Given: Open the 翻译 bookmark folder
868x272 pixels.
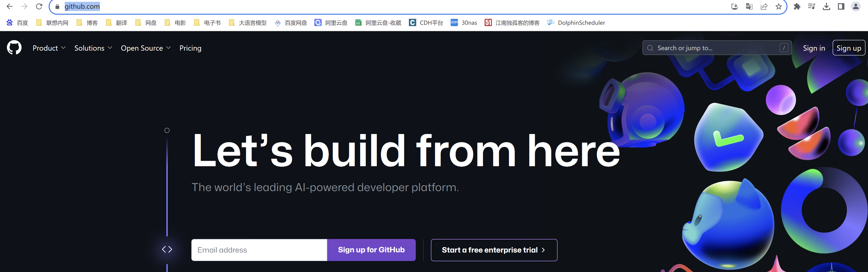Looking at the screenshot, I should [117, 22].
